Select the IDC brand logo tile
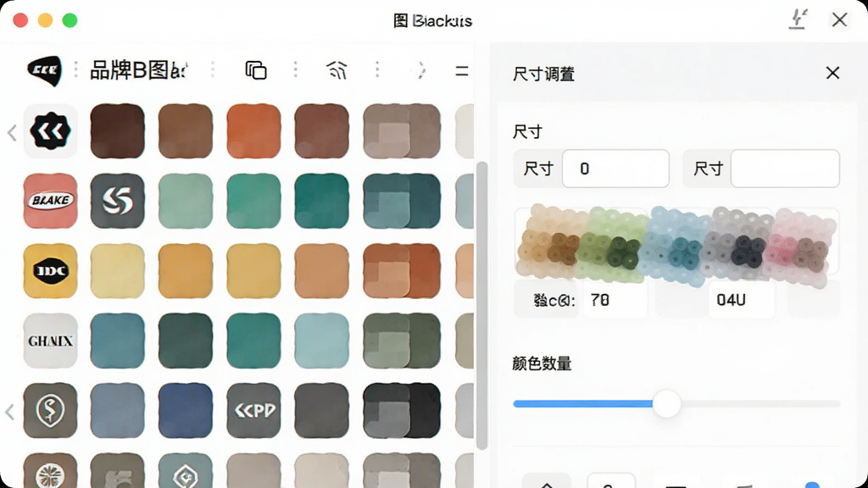 point(50,271)
